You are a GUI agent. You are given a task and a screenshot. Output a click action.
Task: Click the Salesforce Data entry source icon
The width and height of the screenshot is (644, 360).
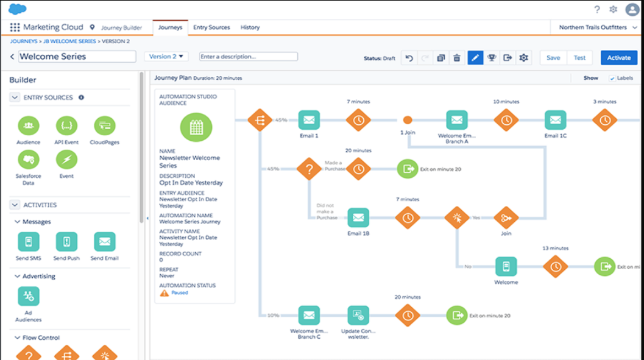click(28, 160)
